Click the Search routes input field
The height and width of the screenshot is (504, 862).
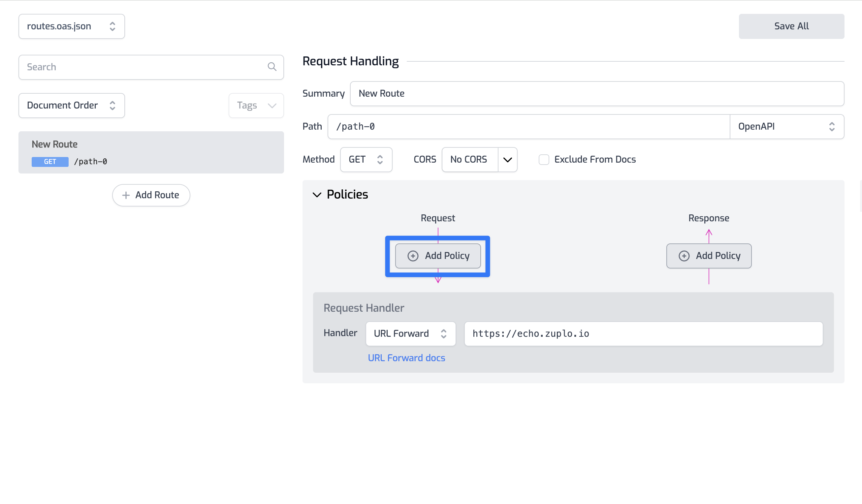point(151,67)
